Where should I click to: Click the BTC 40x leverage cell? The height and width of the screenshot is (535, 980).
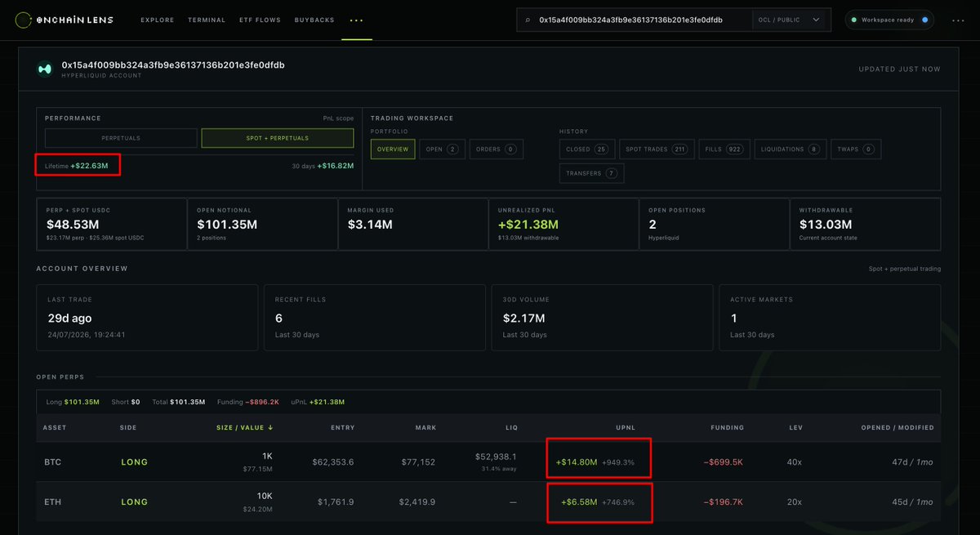(795, 462)
